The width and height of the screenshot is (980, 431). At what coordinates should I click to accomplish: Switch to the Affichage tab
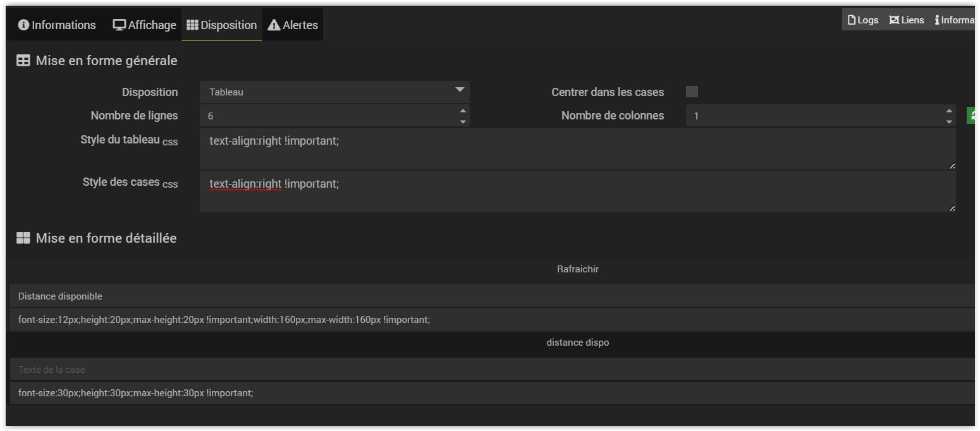144,25
